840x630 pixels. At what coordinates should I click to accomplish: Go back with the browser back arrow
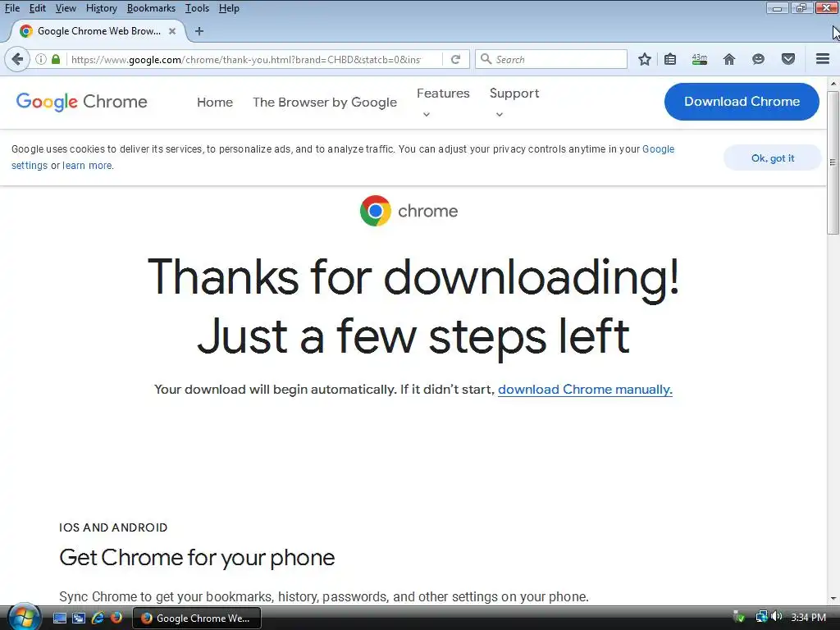point(17,59)
